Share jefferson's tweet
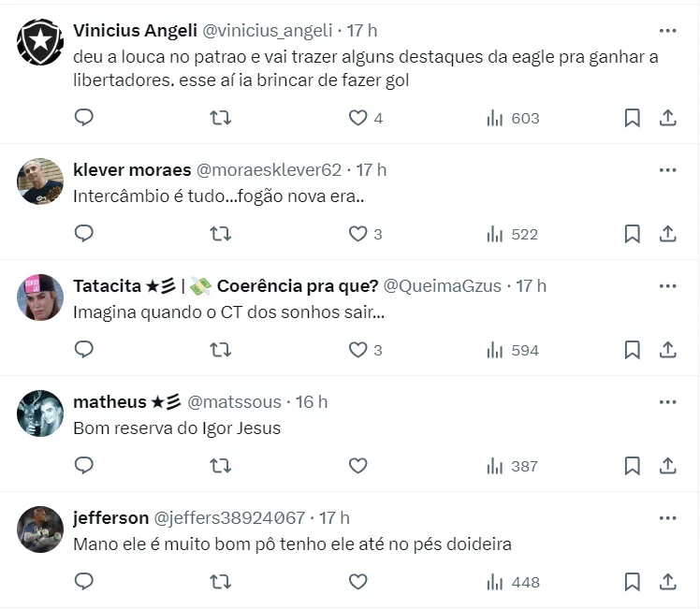The image size is (700, 609). click(668, 582)
